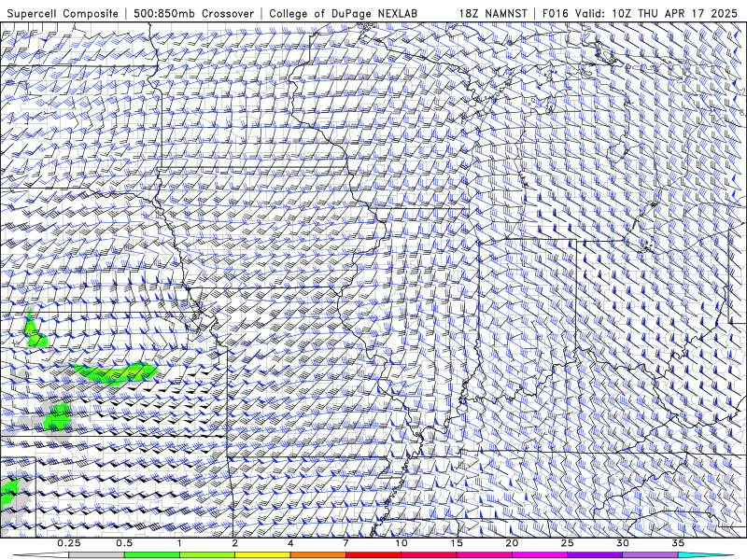Click the yellow-green color bar segment from 1 to 2

pyautogui.click(x=207, y=555)
